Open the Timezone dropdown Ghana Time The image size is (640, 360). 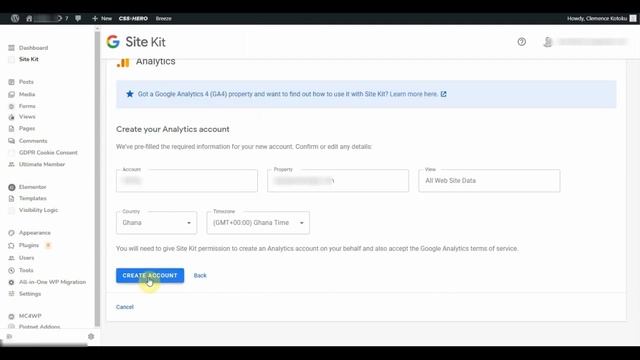pos(258,223)
